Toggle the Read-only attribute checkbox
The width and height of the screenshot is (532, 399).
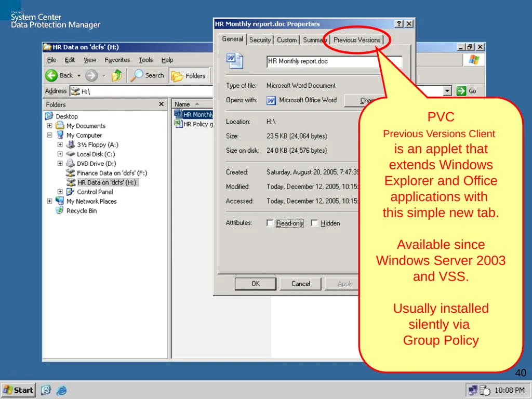[270, 223]
